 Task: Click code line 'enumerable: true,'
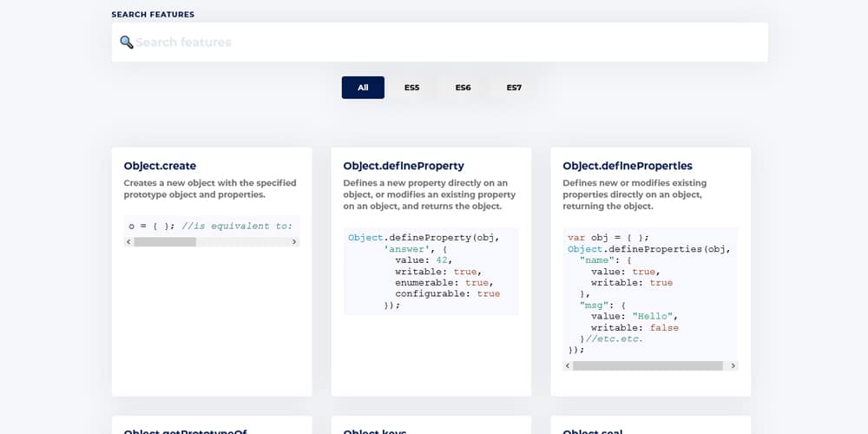click(444, 283)
